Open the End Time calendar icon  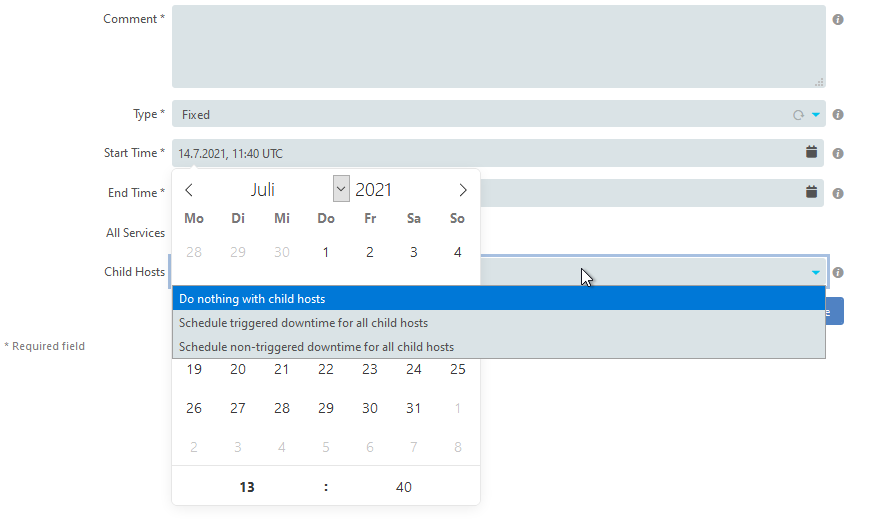811,192
